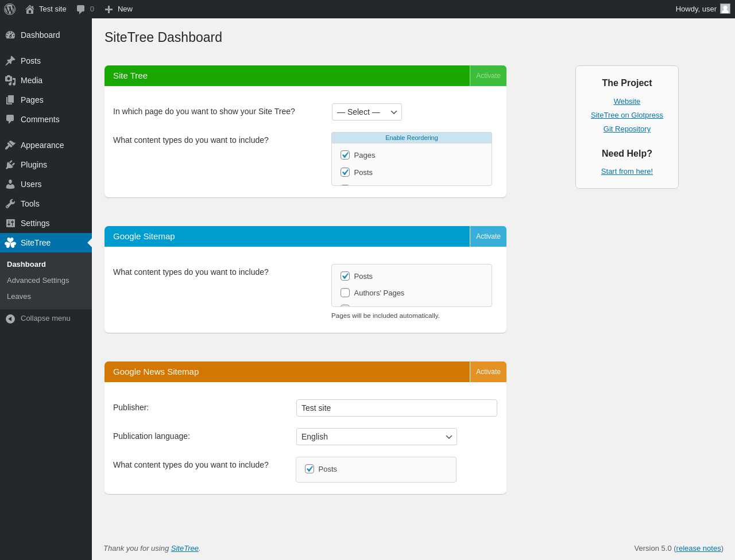The width and height of the screenshot is (735, 560).
Task: Click the Appearance paintbrush icon
Action: point(10,145)
